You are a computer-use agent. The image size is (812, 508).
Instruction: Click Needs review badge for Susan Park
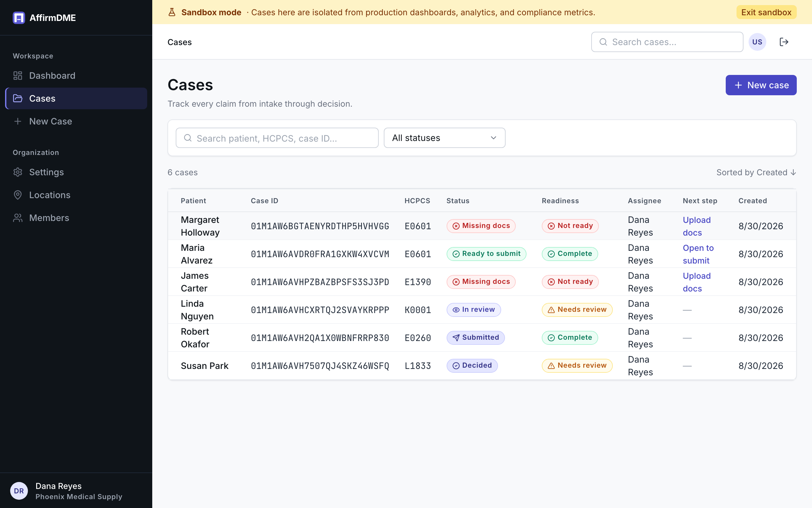[x=577, y=365]
